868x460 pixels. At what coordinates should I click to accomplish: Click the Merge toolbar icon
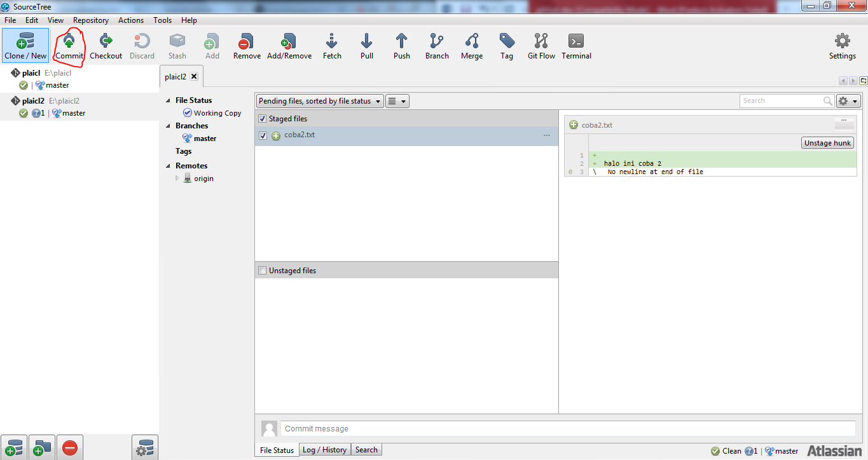(x=472, y=45)
